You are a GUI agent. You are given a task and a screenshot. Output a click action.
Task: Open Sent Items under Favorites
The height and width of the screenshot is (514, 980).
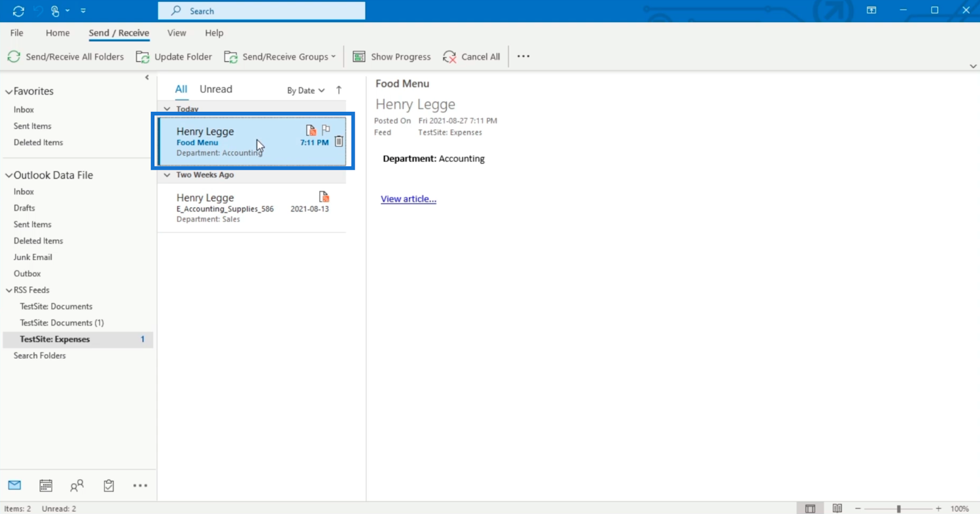pyautogui.click(x=32, y=126)
